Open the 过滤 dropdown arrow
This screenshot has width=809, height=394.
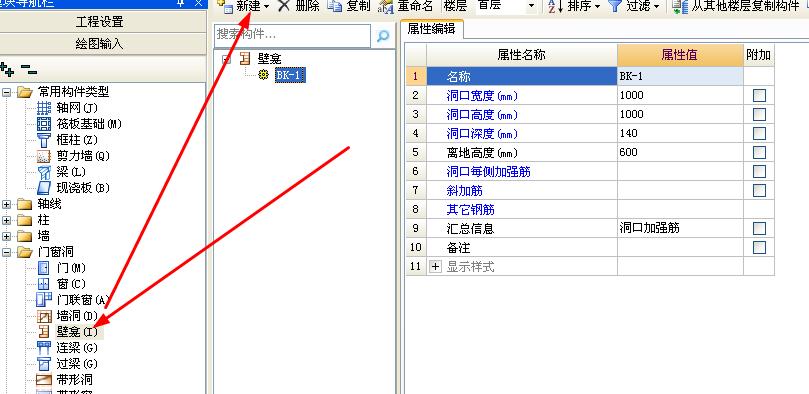click(656, 7)
